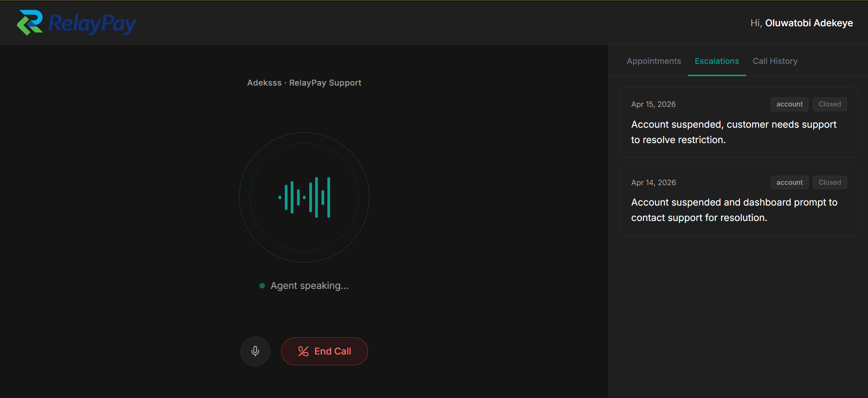
Task: Open the Call History tab
Action: click(775, 61)
